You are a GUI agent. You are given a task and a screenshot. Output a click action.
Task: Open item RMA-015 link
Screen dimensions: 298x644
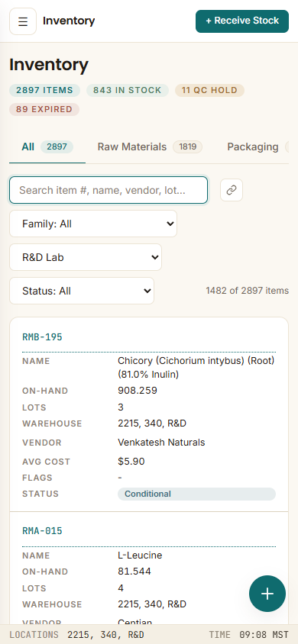point(42,531)
